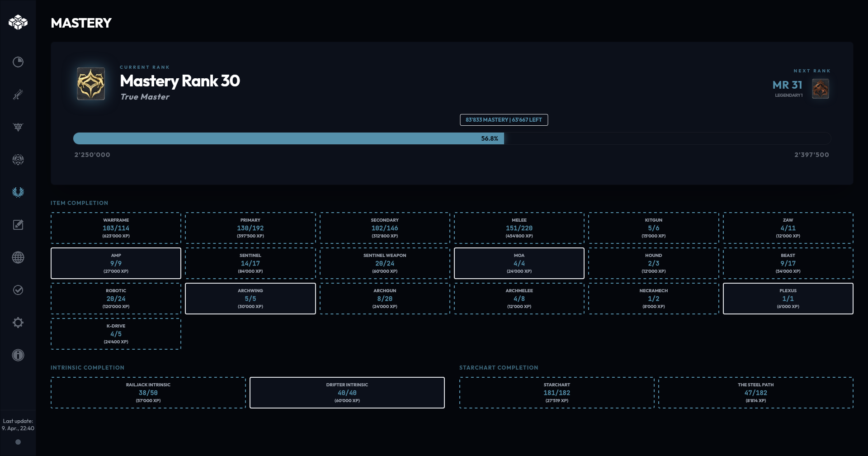Open the Mastery page heading

(81, 23)
